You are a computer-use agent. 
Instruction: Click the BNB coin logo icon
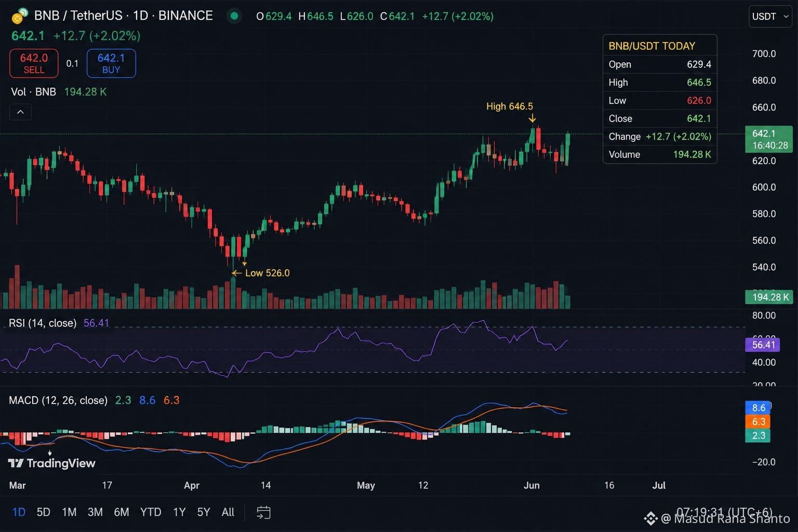coord(20,16)
